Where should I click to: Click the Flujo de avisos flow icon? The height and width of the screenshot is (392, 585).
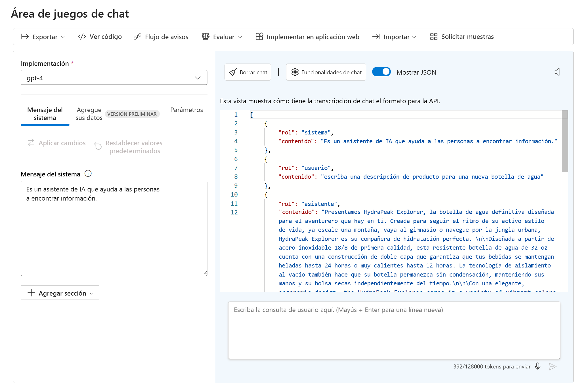click(137, 37)
